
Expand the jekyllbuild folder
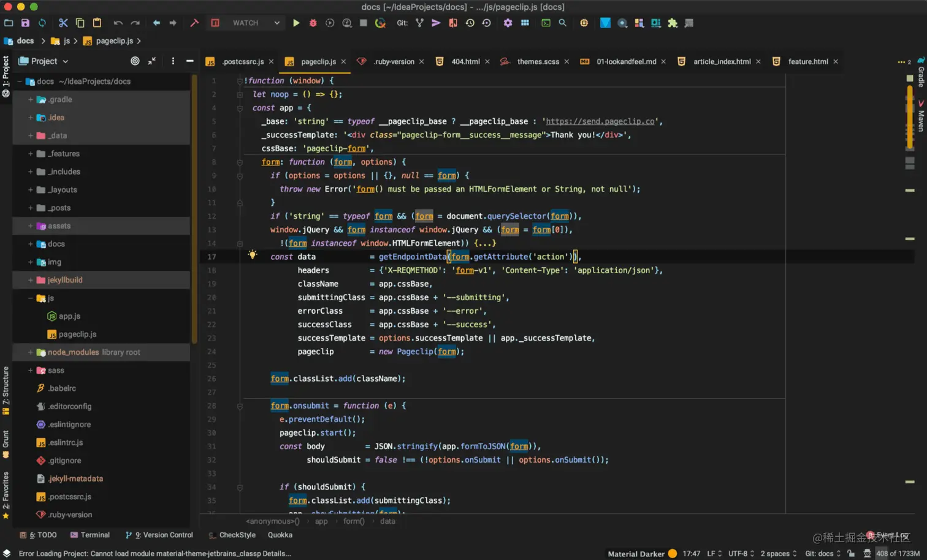(30, 280)
